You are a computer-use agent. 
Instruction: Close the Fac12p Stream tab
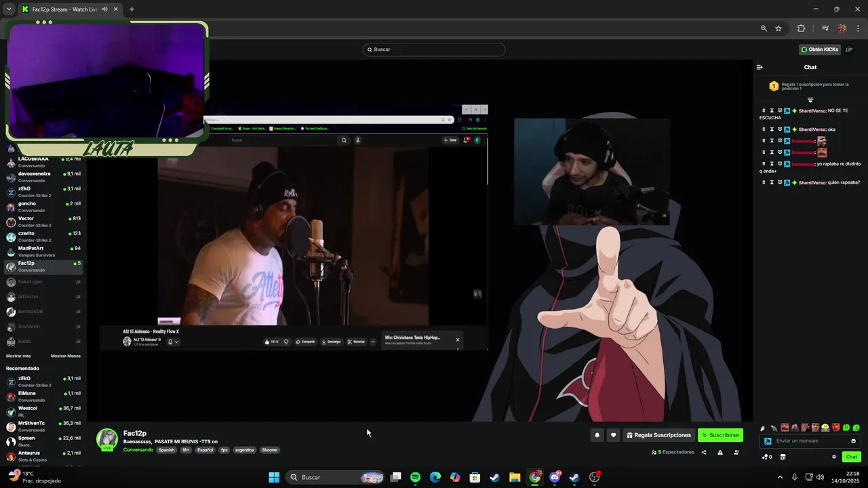pyautogui.click(x=115, y=9)
